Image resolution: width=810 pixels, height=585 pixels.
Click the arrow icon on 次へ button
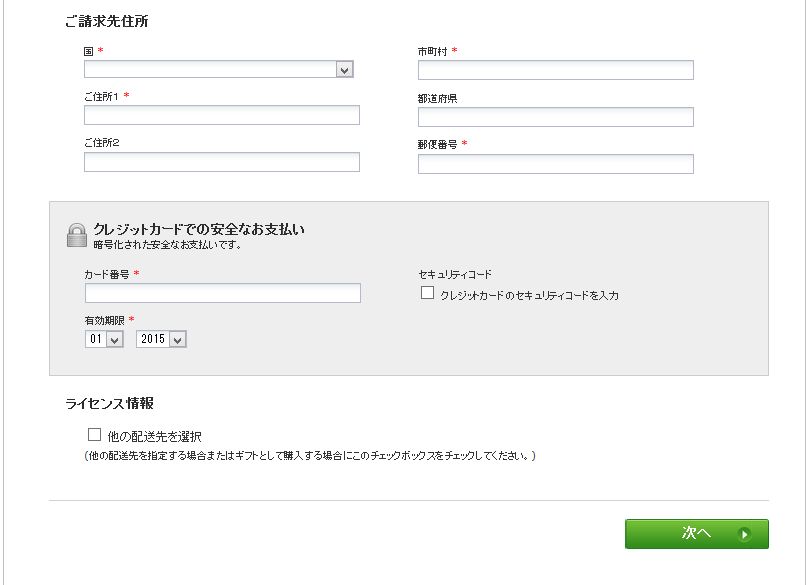pos(744,534)
